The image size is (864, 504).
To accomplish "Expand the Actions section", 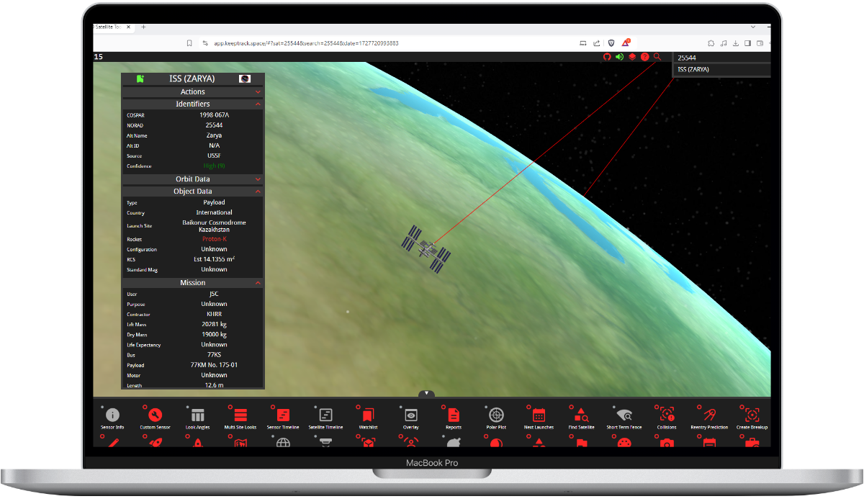I will (x=192, y=92).
